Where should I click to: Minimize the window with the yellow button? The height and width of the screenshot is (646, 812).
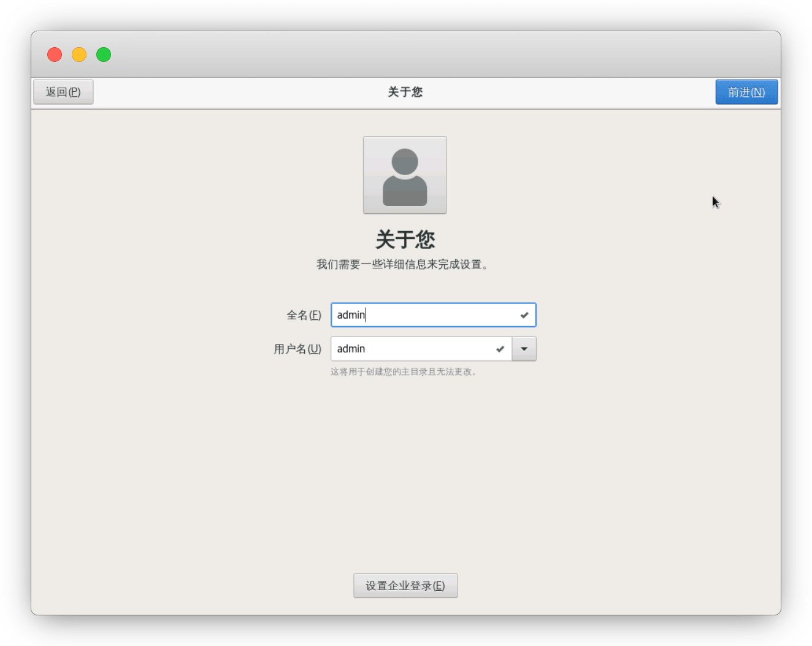79,55
